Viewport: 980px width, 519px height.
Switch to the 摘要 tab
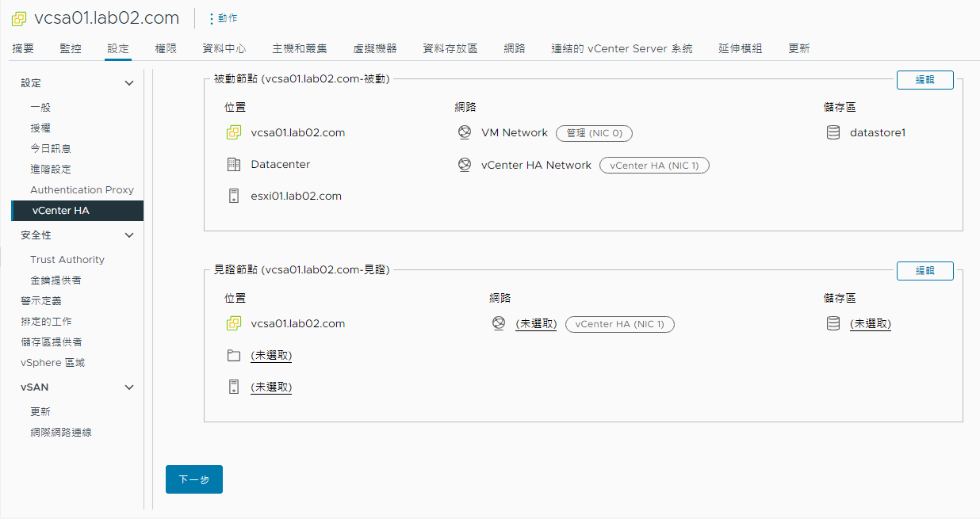[23, 48]
